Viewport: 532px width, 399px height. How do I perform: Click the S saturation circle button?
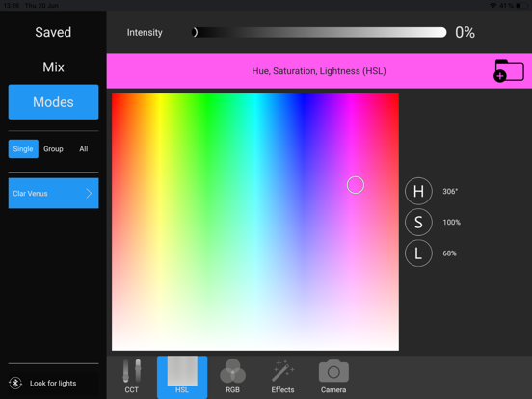click(418, 223)
